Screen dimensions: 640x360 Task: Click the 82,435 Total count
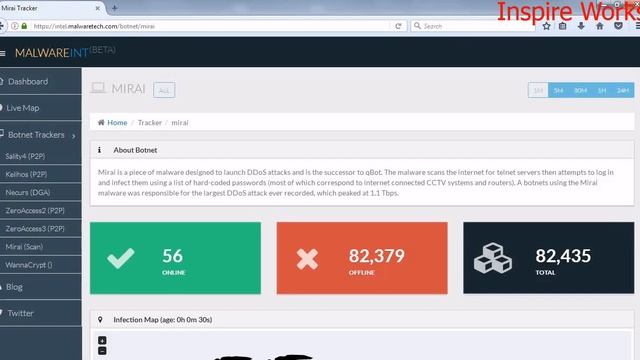[x=563, y=256]
